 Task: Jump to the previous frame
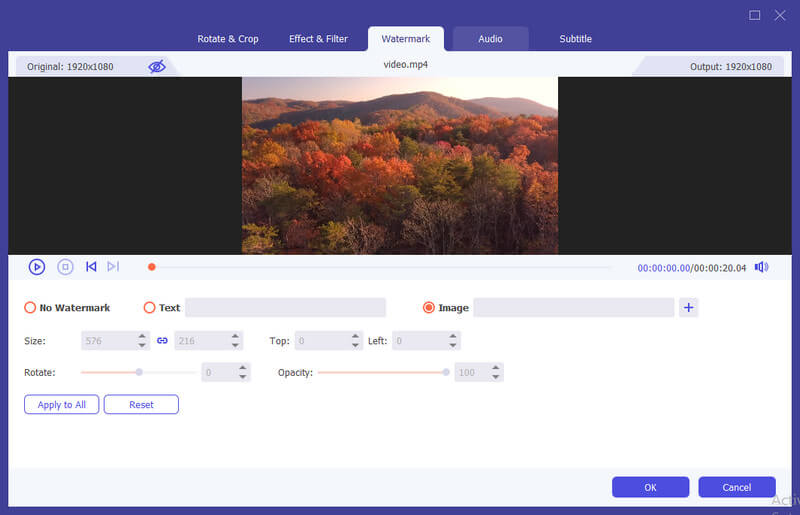point(91,266)
